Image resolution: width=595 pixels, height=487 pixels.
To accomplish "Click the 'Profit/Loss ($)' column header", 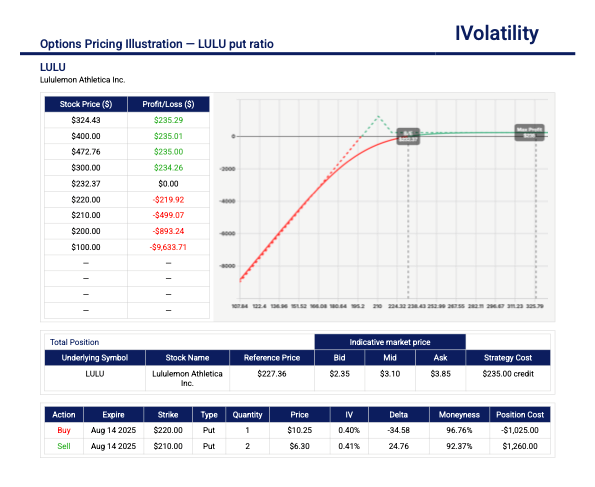I will [168, 104].
